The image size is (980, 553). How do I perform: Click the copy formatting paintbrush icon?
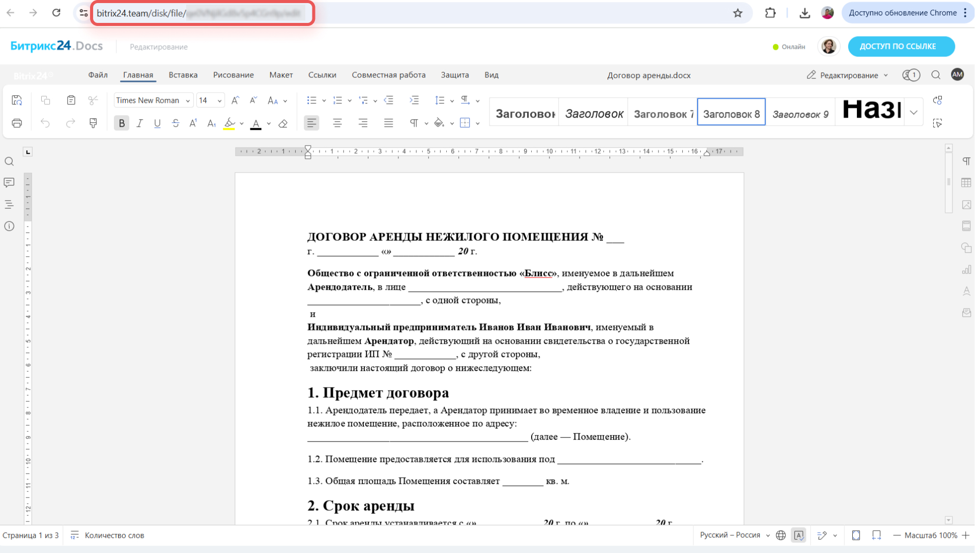93,123
